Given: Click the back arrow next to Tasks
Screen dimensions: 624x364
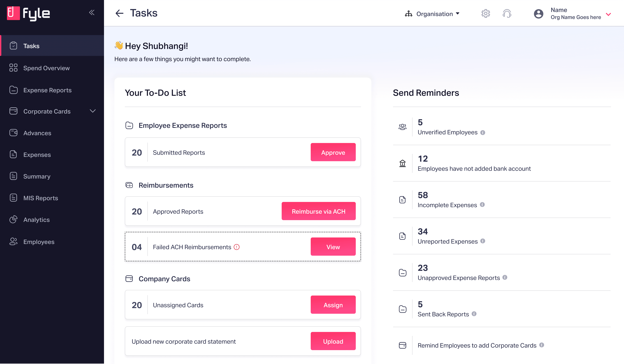Looking at the screenshot, I should pos(119,13).
